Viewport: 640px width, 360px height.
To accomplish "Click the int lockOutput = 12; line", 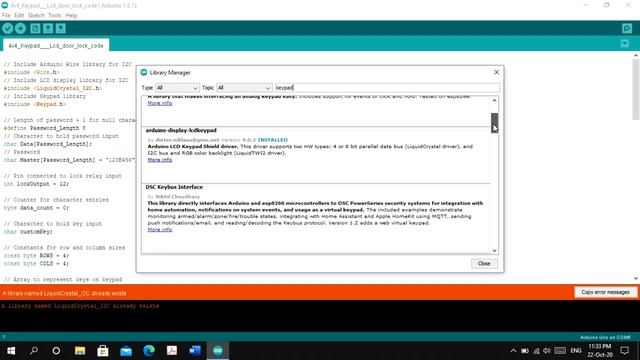I will (36, 184).
